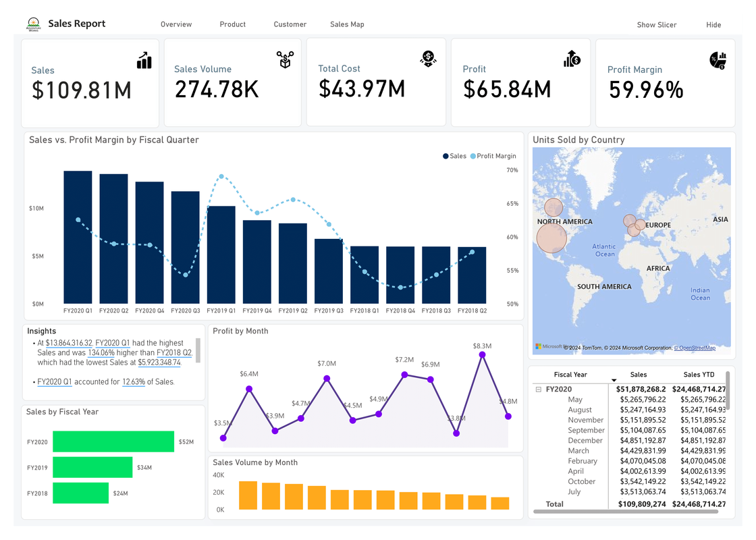Click $13,864,316.32 link in Insights

(68, 343)
